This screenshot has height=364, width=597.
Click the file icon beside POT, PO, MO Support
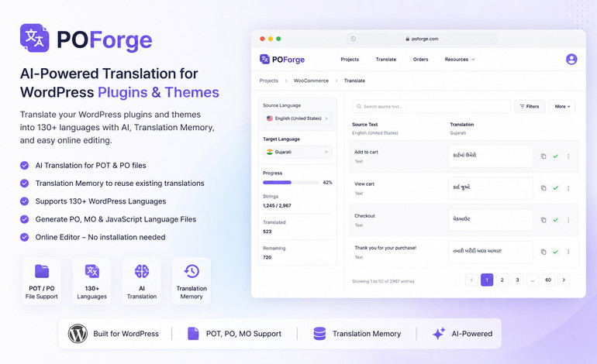(x=193, y=334)
